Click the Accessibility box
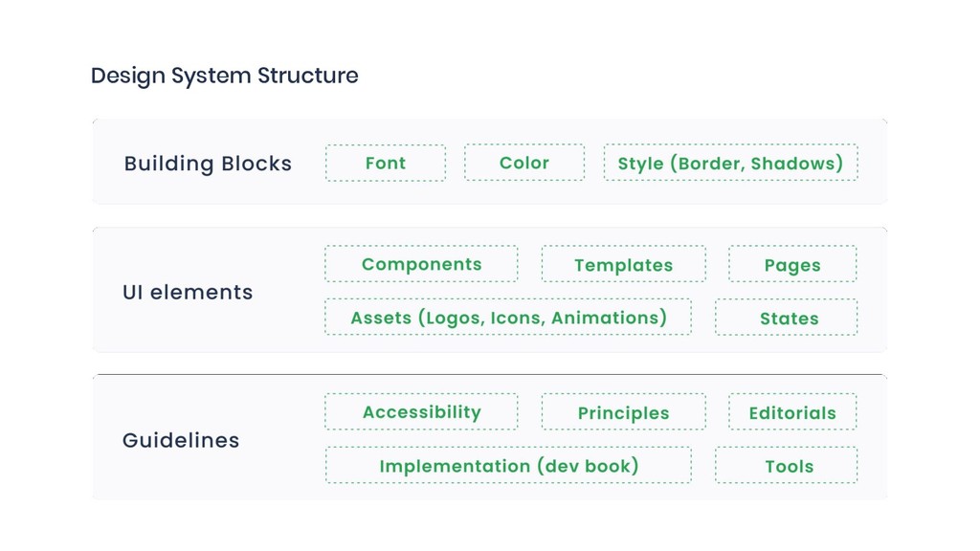 [421, 412]
